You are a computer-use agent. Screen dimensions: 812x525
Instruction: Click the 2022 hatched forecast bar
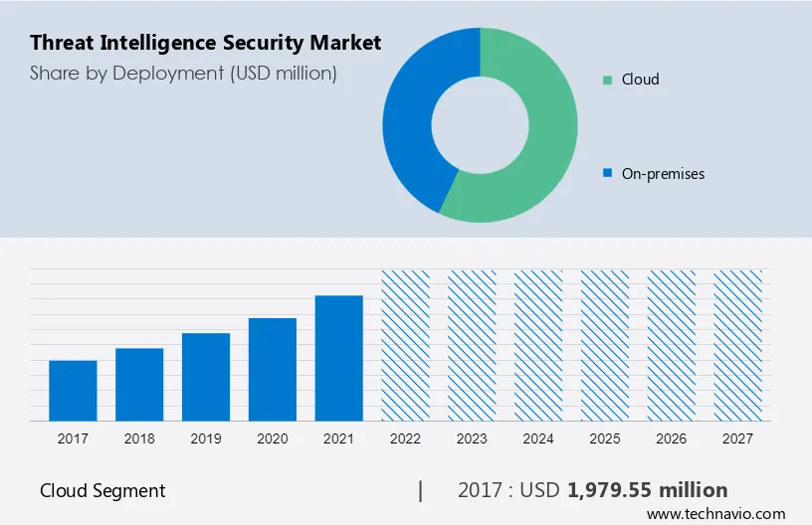405,345
